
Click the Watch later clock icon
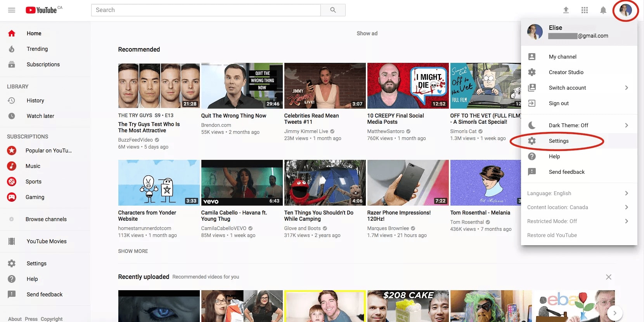click(12, 116)
